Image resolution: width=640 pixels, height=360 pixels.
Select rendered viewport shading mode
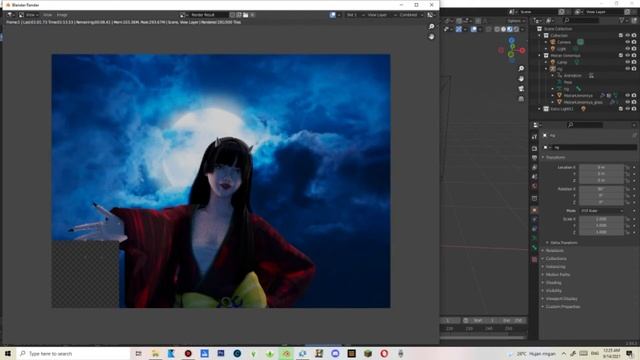(516, 29)
